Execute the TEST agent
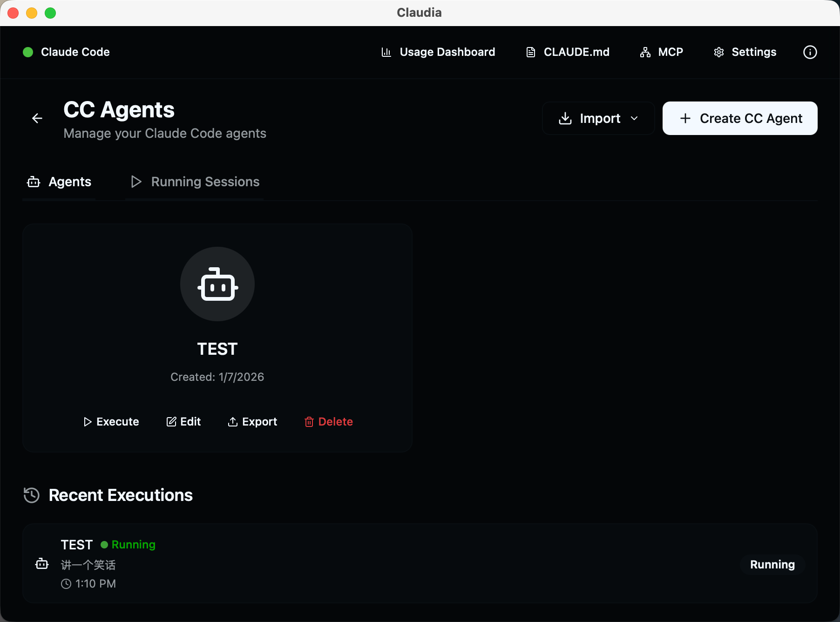 click(x=111, y=422)
